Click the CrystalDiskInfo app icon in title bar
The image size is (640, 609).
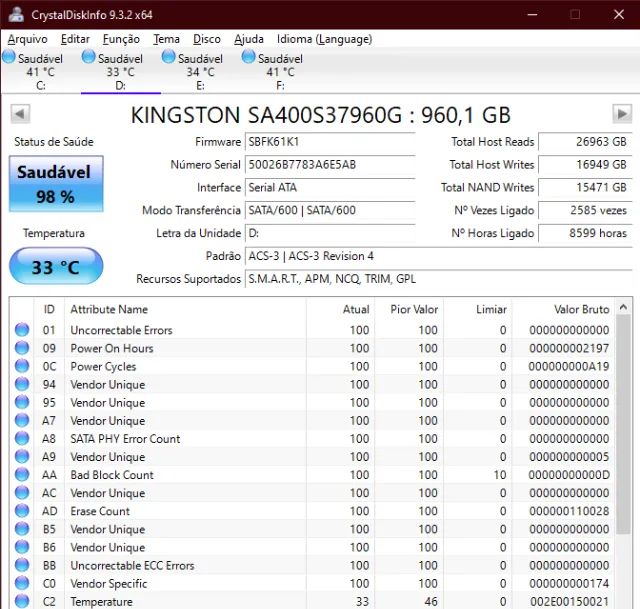pos(16,15)
